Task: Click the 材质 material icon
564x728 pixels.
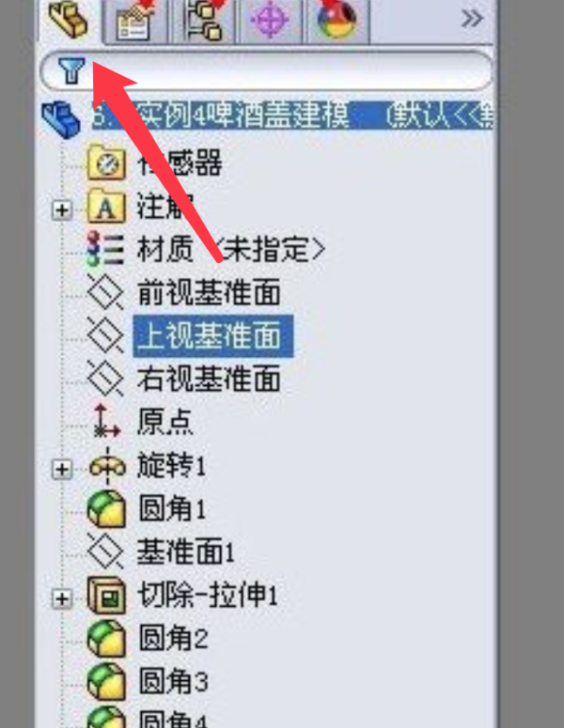Action: (x=106, y=249)
